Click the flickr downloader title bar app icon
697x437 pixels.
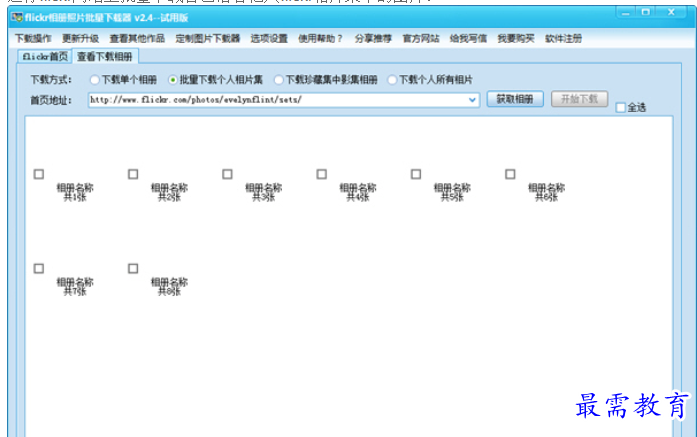[17, 17]
